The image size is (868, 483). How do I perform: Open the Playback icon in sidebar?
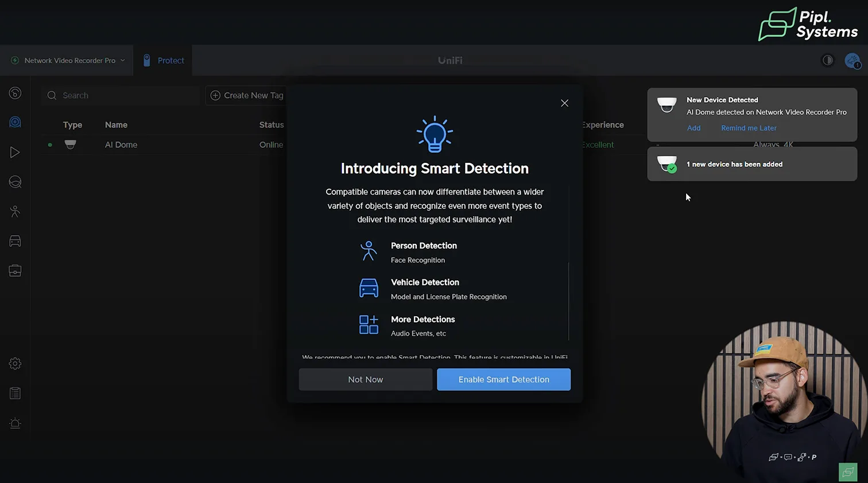point(15,152)
